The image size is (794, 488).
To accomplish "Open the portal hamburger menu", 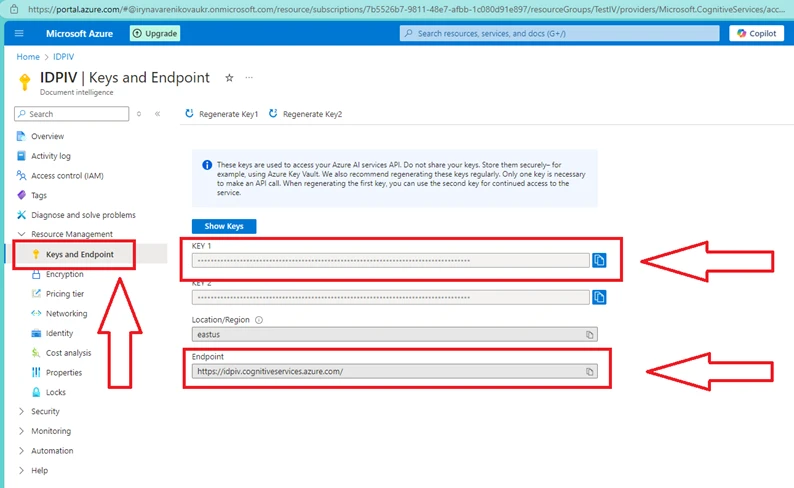I will pos(19,33).
